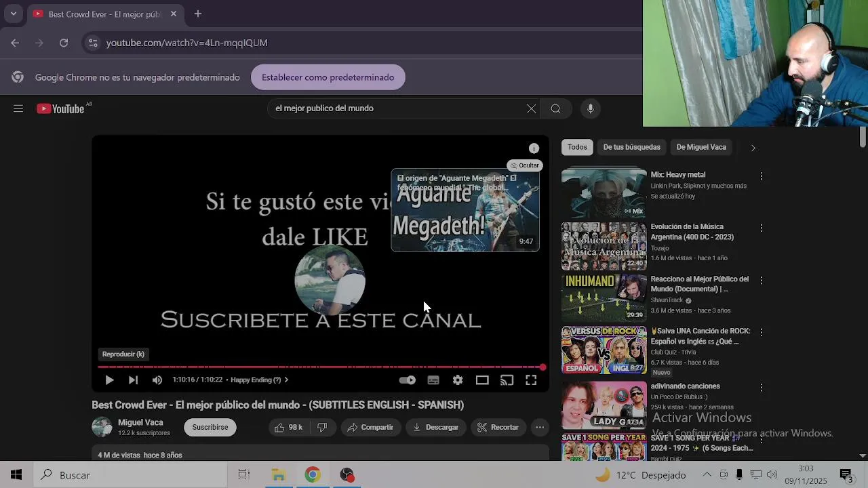Skip to the next video

133,380
